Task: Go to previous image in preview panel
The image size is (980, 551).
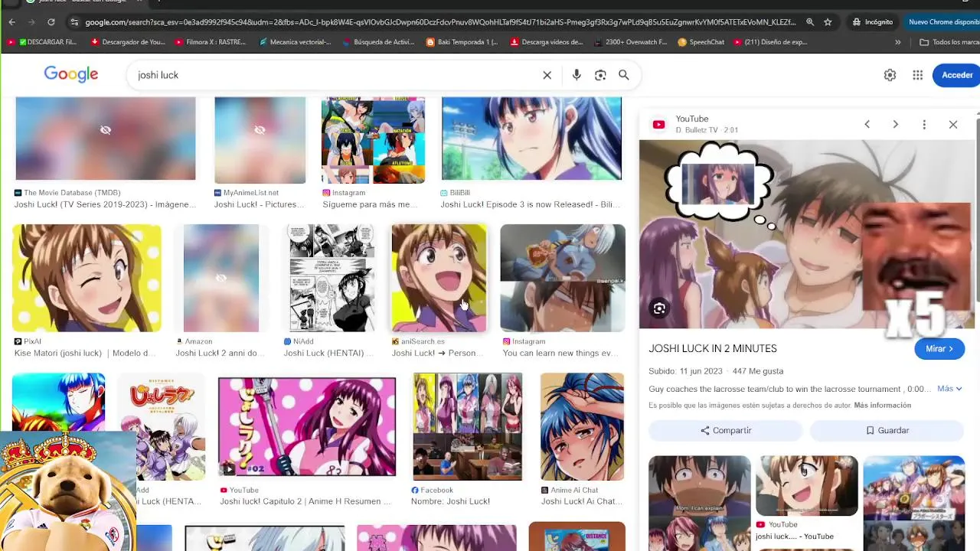Action: click(867, 124)
